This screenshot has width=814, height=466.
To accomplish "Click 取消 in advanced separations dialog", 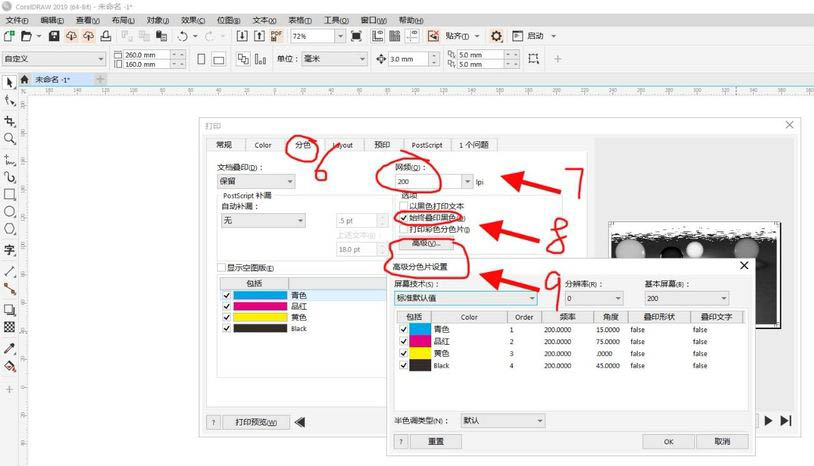I will point(722,442).
